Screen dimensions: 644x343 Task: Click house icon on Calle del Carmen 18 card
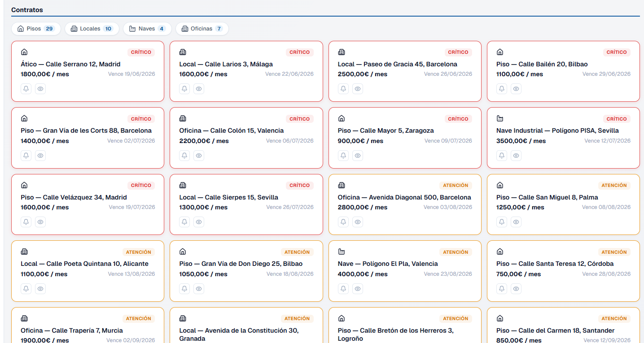500,318
